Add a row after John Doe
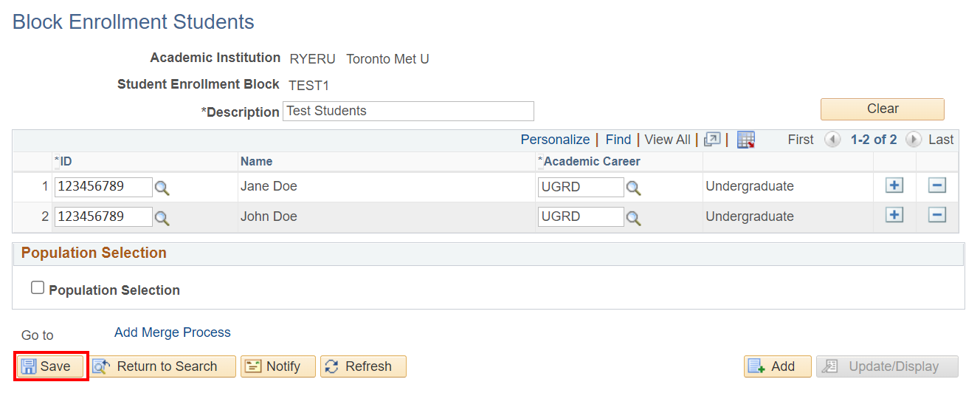 pyautogui.click(x=894, y=215)
